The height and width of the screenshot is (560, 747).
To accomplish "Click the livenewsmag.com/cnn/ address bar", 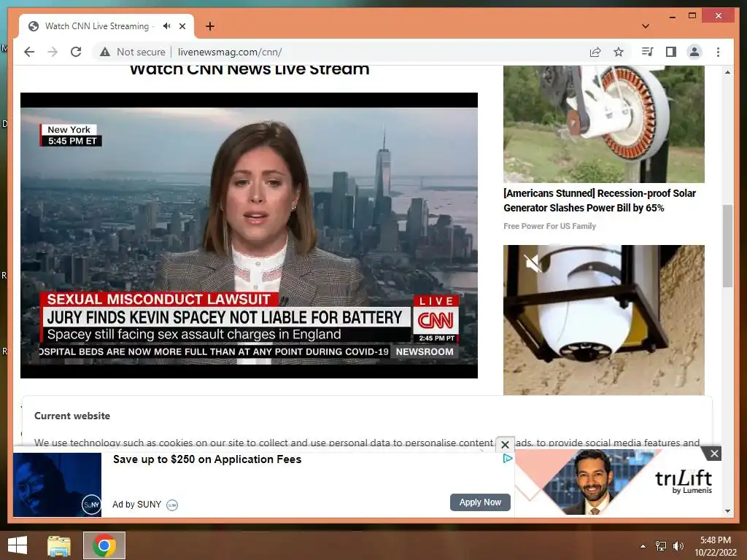I will tap(230, 52).
